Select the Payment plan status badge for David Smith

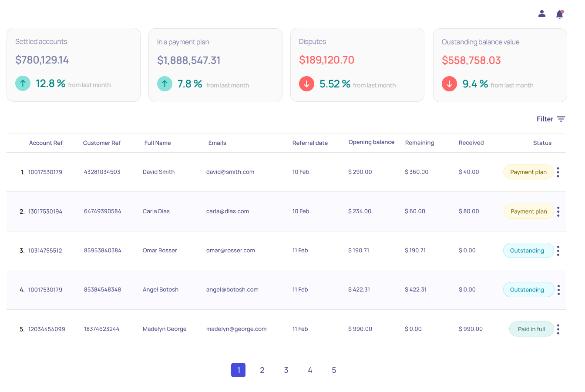[x=528, y=172]
